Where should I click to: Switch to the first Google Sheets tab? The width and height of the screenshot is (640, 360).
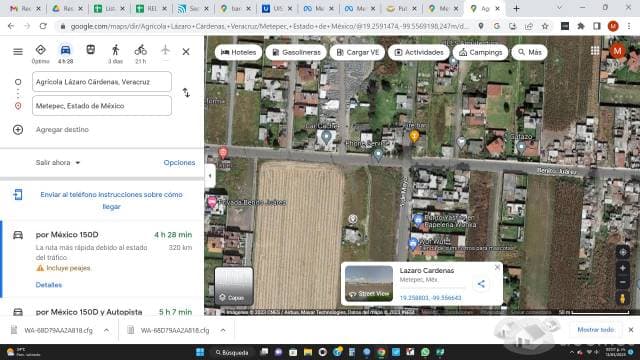pyautogui.click(x=109, y=8)
